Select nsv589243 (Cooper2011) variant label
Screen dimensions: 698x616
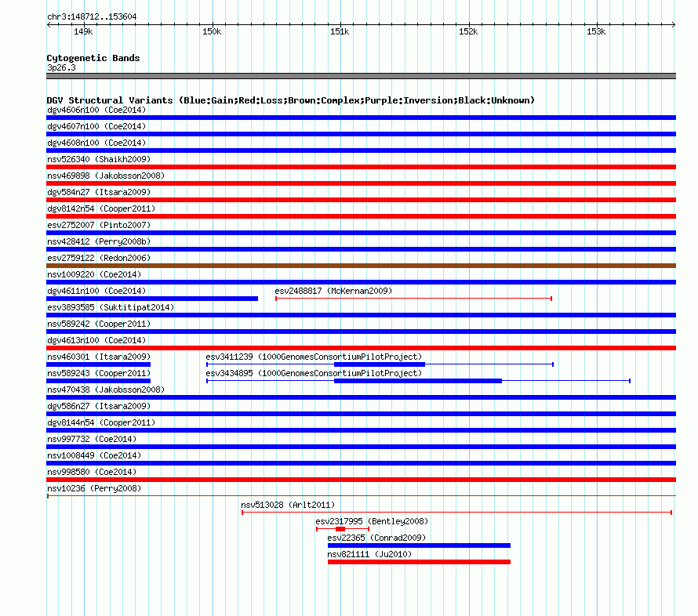coord(99,373)
